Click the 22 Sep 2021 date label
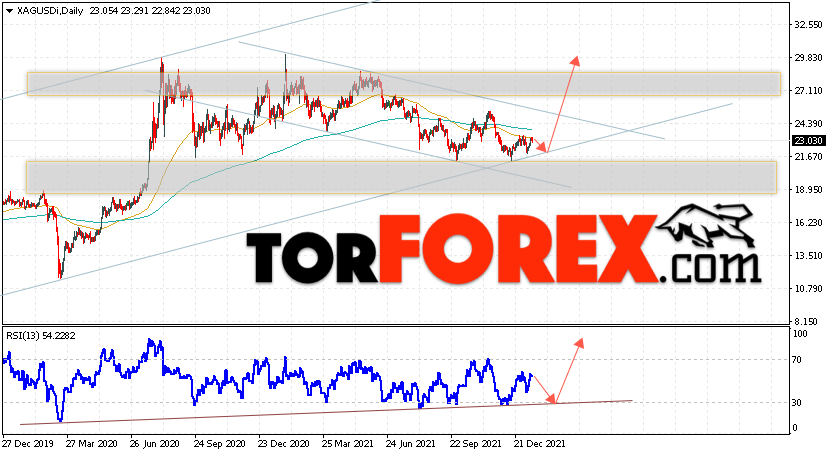The height and width of the screenshot is (455, 830). point(476,443)
